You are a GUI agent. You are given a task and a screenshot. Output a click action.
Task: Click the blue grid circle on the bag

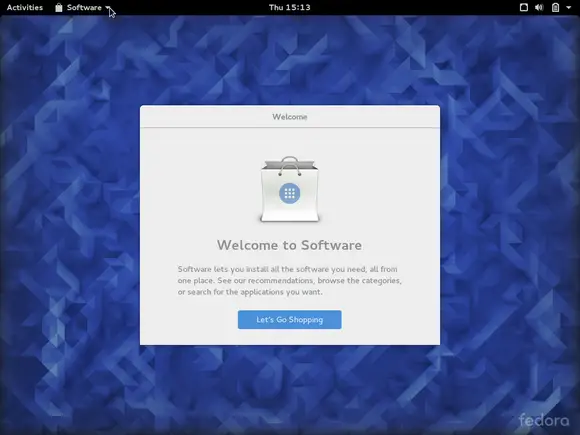(x=290, y=193)
